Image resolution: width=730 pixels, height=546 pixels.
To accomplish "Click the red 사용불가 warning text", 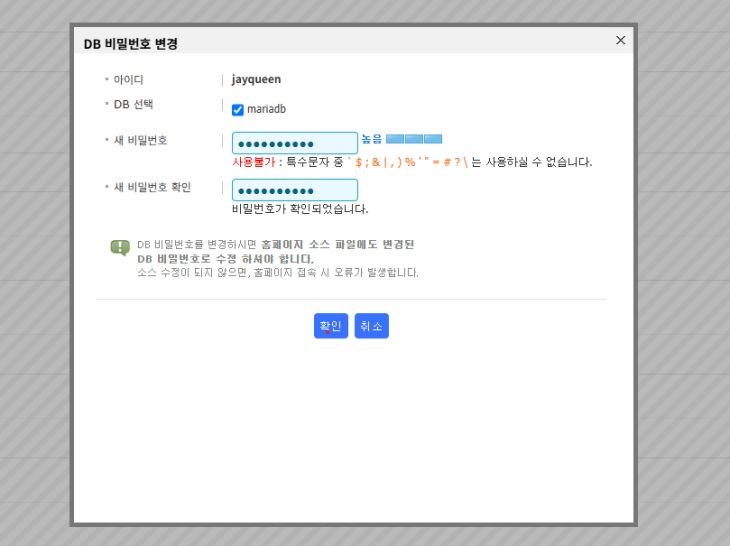I will coord(254,162).
